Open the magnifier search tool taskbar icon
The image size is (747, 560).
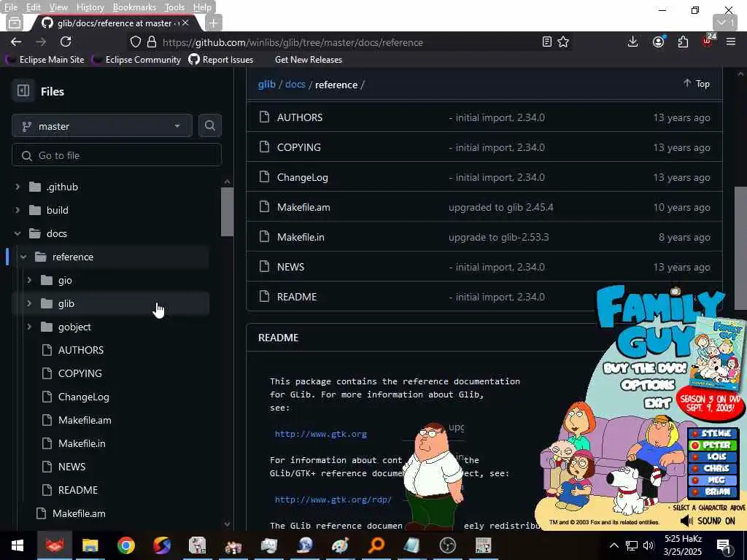tap(376, 545)
